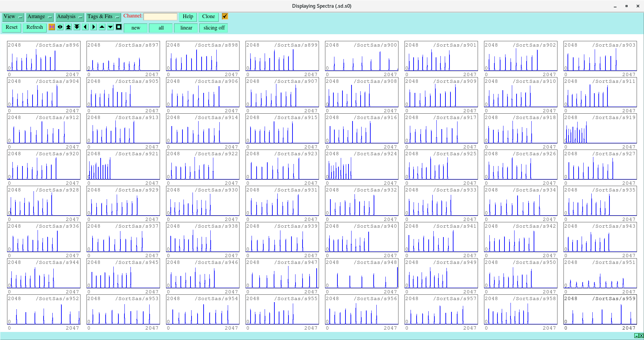644x340 pixels.
Task: Click the Refresh button
Action: click(x=35, y=27)
